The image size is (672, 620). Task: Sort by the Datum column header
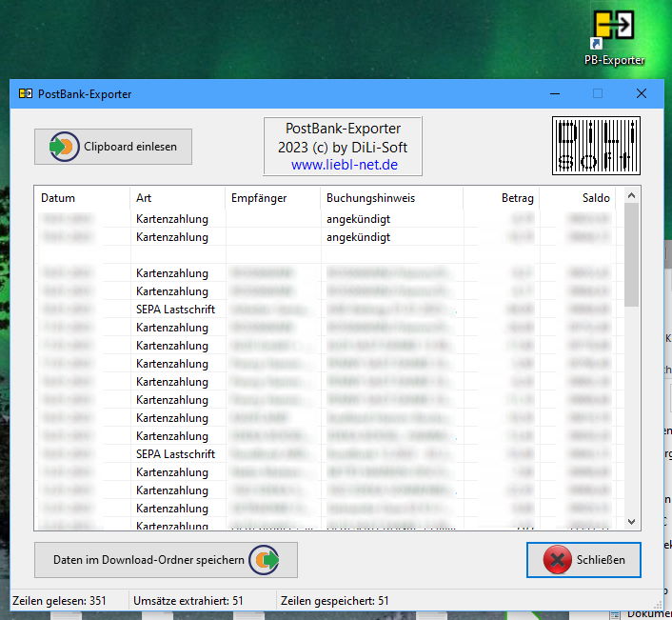click(x=82, y=198)
